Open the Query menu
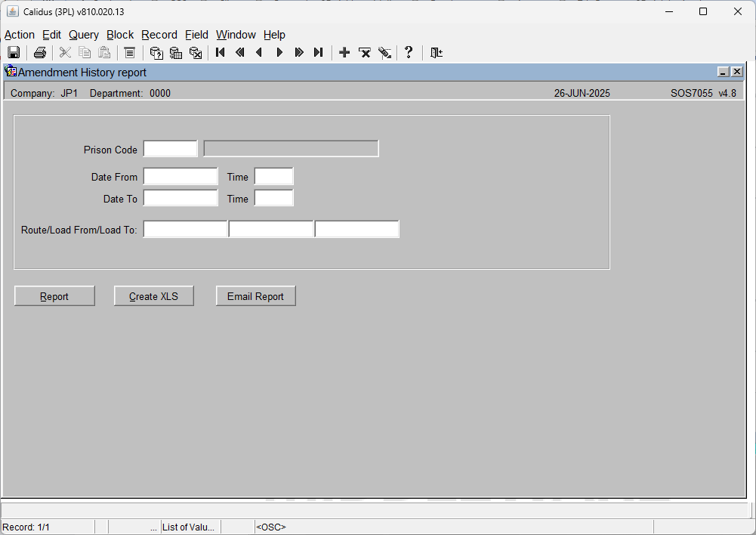Image resolution: width=756 pixels, height=535 pixels. (x=83, y=35)
